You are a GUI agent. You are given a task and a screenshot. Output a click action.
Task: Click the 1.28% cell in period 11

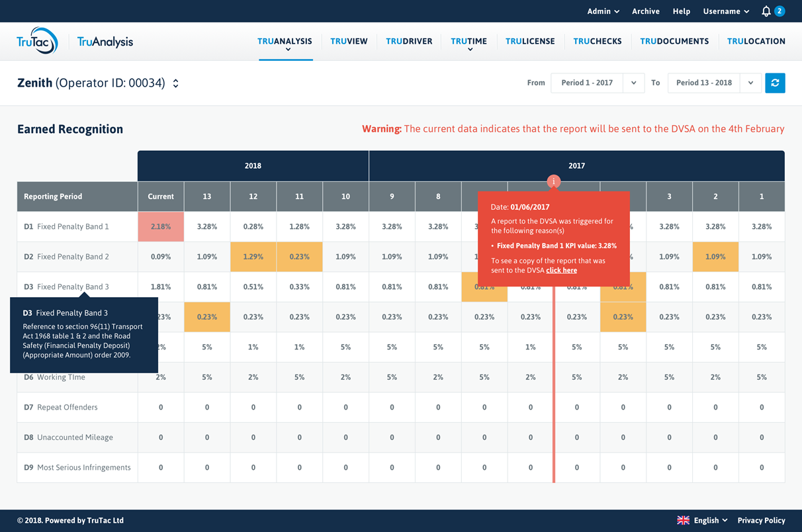tap(300, 226)
